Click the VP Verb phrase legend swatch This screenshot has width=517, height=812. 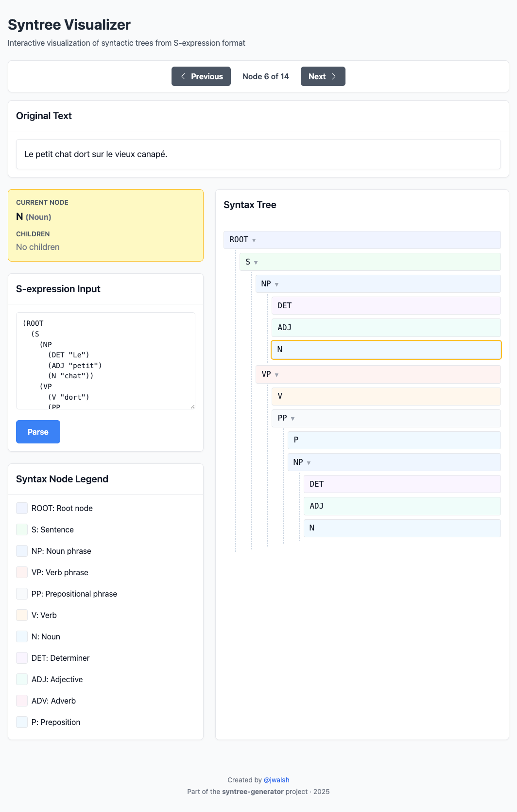[22, 572]
